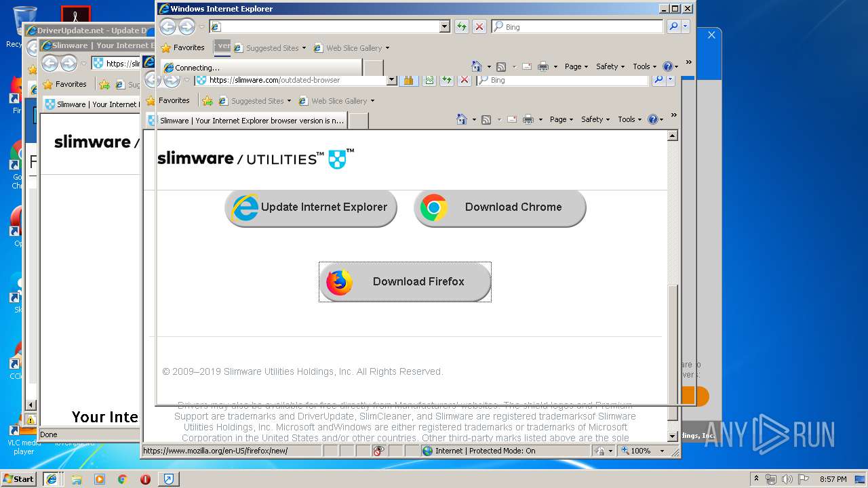Click Forward in the front Windows Internet Explorer window
Screen dimensions: 868x488
186,26
